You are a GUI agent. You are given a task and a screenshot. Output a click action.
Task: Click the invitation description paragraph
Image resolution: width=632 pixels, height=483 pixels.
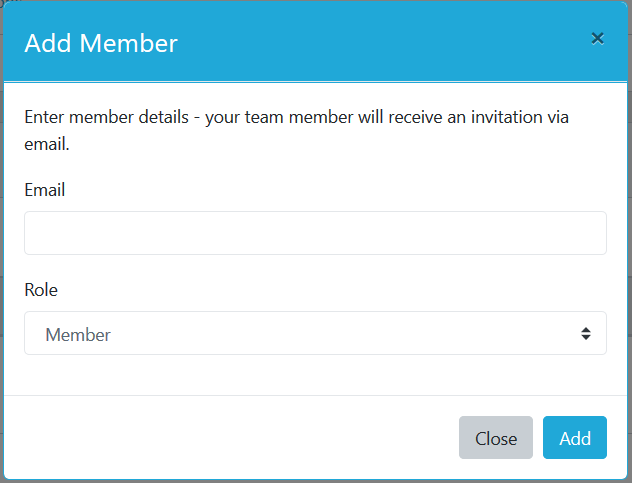pos(296,130)
